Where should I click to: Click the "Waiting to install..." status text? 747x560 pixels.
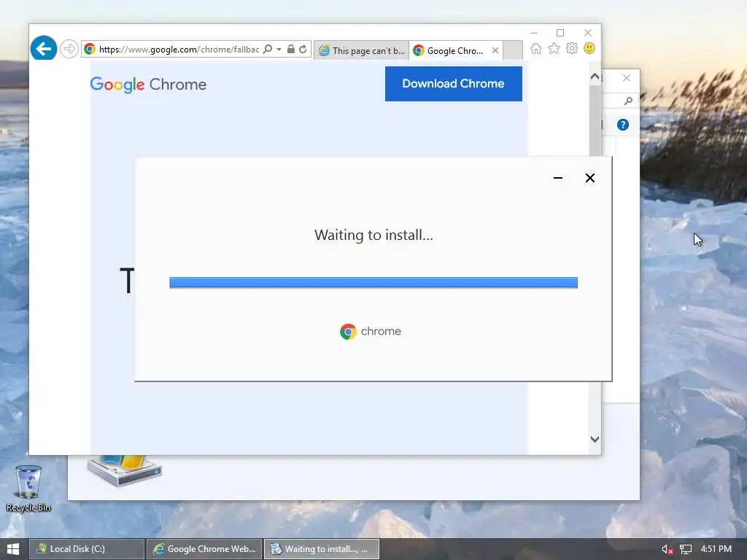(x=374, y=235)
